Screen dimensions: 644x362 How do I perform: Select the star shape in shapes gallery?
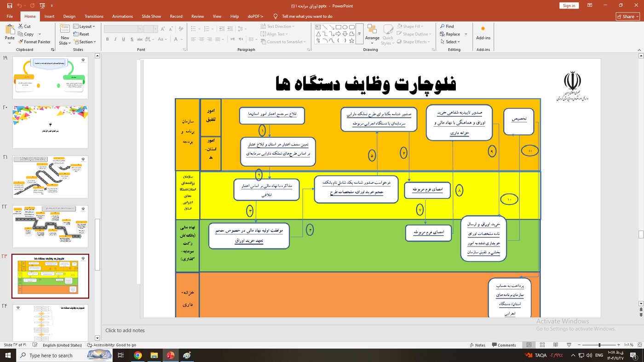pos(352,41)
